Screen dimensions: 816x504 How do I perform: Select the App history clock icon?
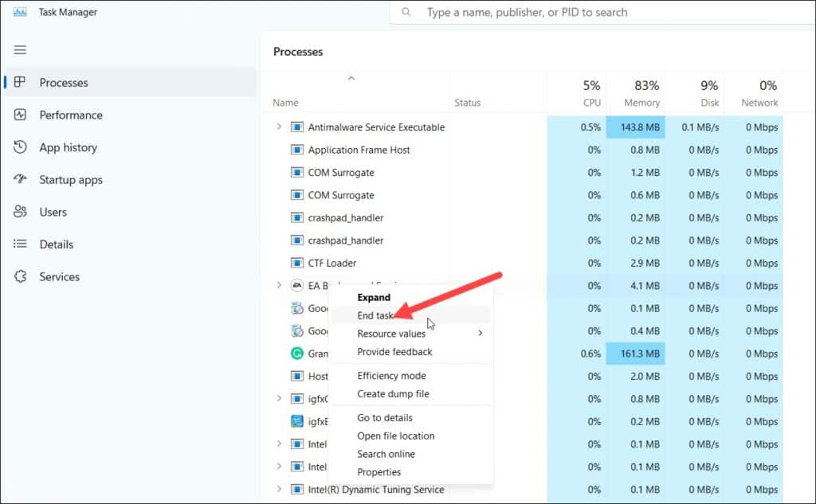coord(21,147)
